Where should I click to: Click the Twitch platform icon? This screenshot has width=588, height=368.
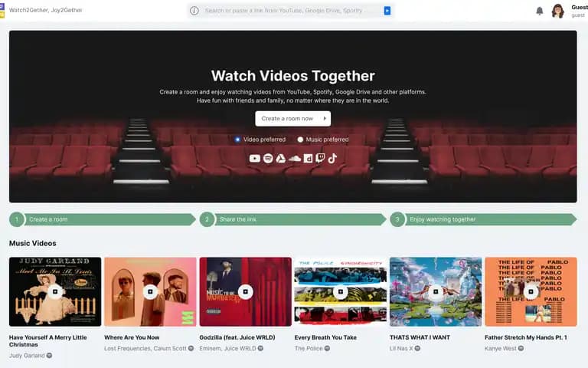tap(320, 158)
